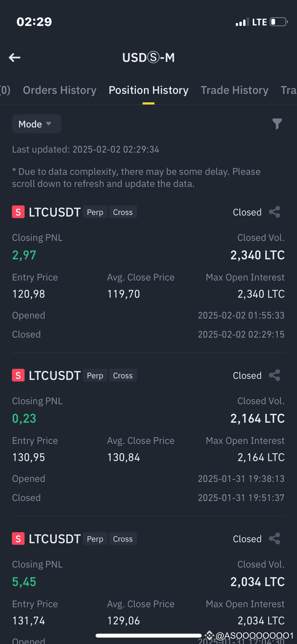Switch to Orders History tab
Image resolution: width=297 pixels, height=644 pixels.
pyautogui.click(x=60, y=90)
